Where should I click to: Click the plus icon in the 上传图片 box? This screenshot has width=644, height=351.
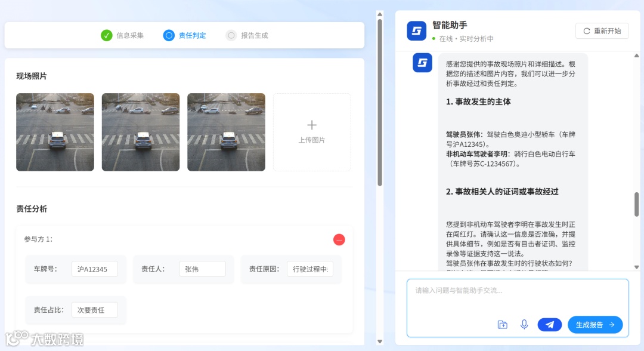coord(312,125)
